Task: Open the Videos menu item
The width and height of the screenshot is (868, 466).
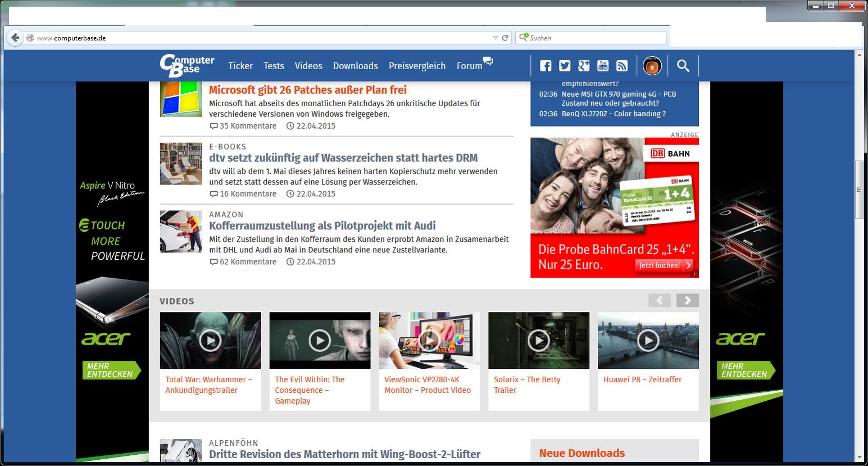Action: pyautogui.click(x=308, y=66)
